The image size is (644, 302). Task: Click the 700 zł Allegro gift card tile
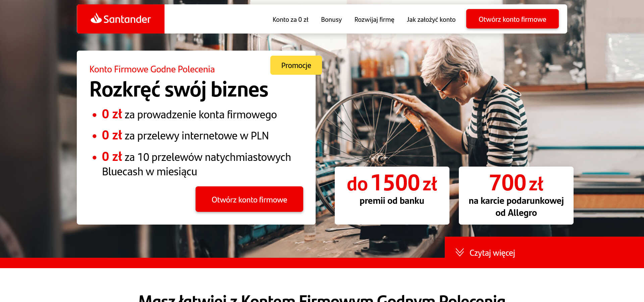516,195
